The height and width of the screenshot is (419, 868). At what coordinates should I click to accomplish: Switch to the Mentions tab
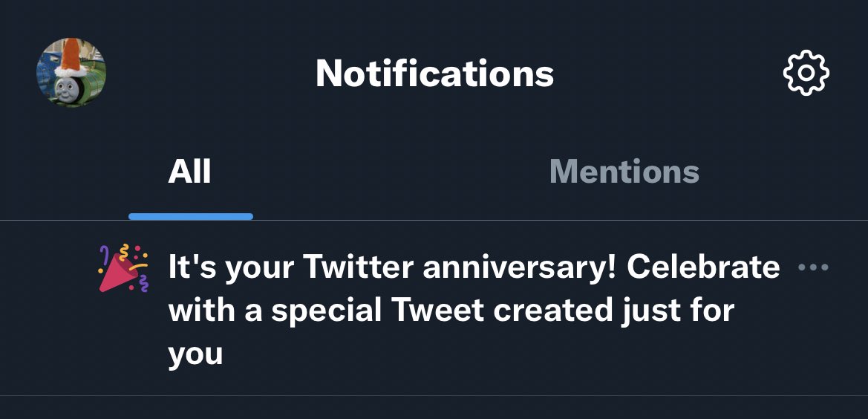[624, 172]
